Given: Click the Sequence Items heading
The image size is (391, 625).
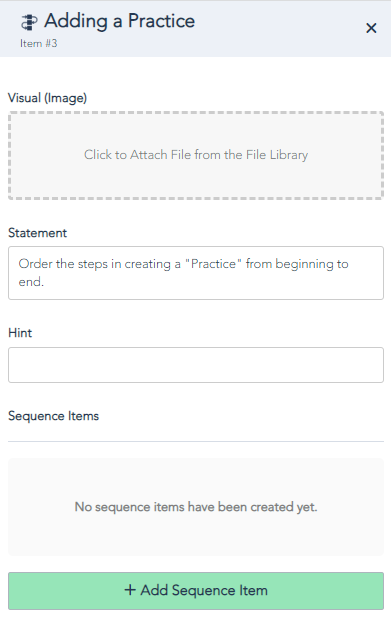Looking at the screenshot, I should 53,416.
